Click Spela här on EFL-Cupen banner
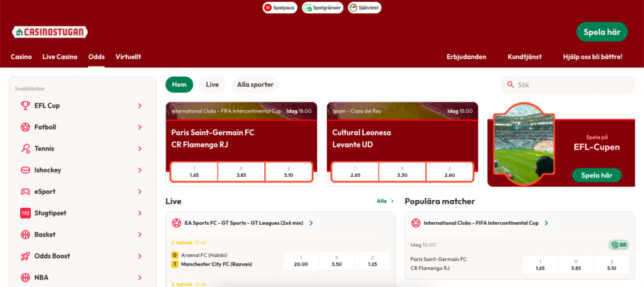The width and height of the screenshot is (644, 287). pyautogui.click(x=597, y=175)
